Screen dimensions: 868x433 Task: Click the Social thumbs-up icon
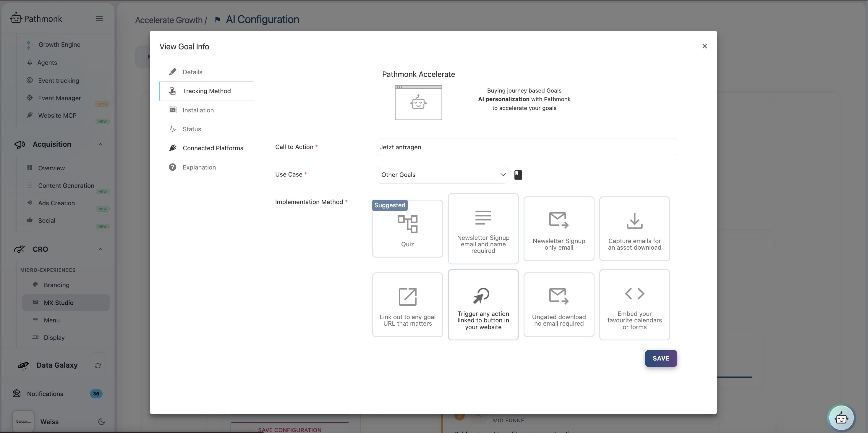coord(30,220)
